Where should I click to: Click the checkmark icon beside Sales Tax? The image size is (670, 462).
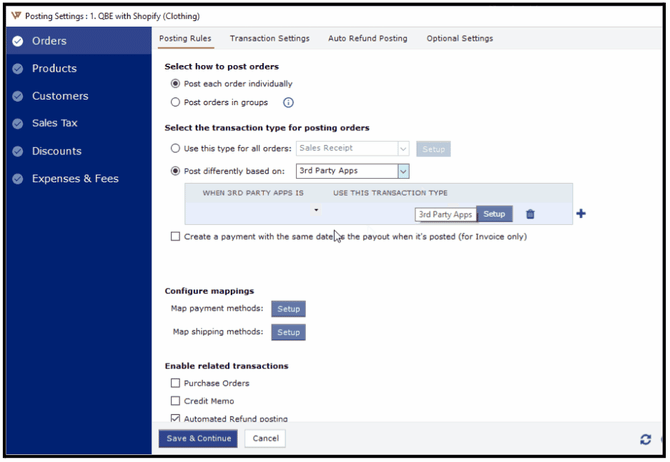(x=18, y=124)
